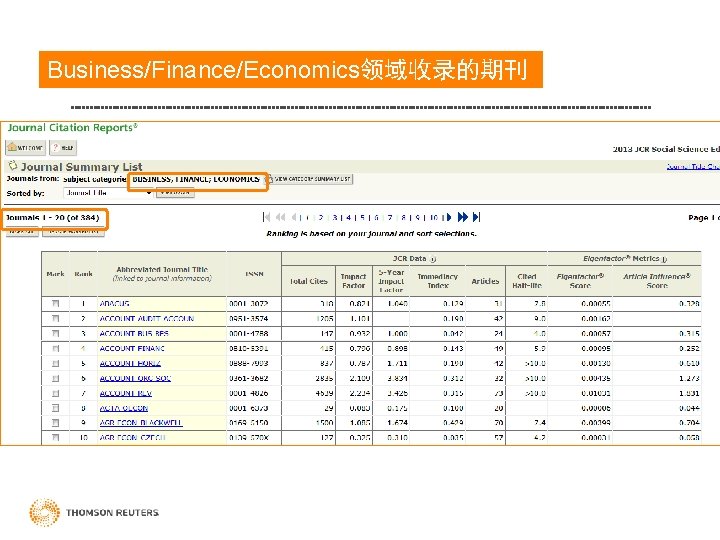
Task: Go to the next page arrow
Action: 449,217
